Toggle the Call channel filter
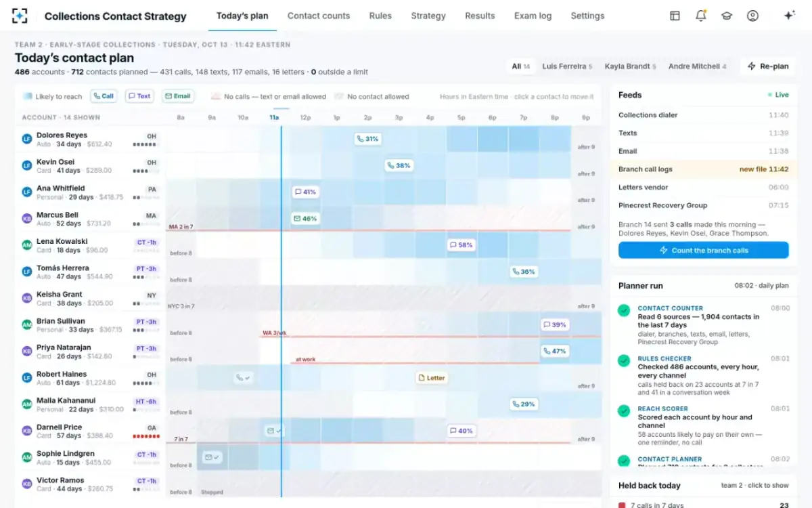This screenshot has height=508, width=812. [104, 96]
